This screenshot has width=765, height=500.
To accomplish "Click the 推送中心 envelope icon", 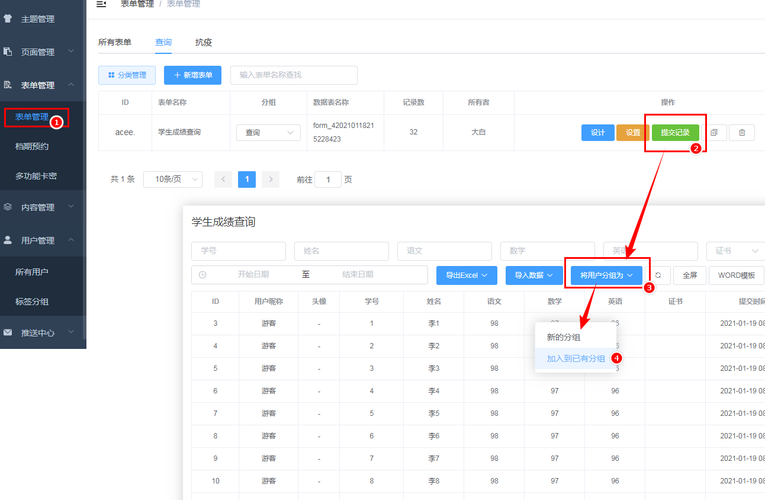I will pyautogui.click(x=8, y=332).
